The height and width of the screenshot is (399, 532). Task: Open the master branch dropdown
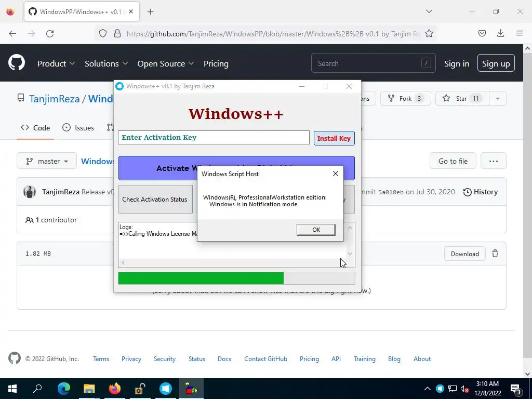47,161
